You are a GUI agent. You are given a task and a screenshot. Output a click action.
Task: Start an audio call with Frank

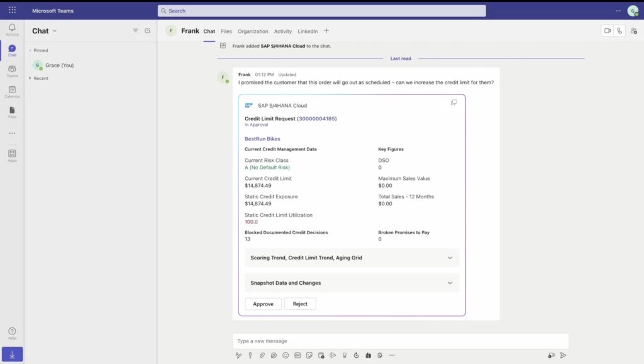619,30
